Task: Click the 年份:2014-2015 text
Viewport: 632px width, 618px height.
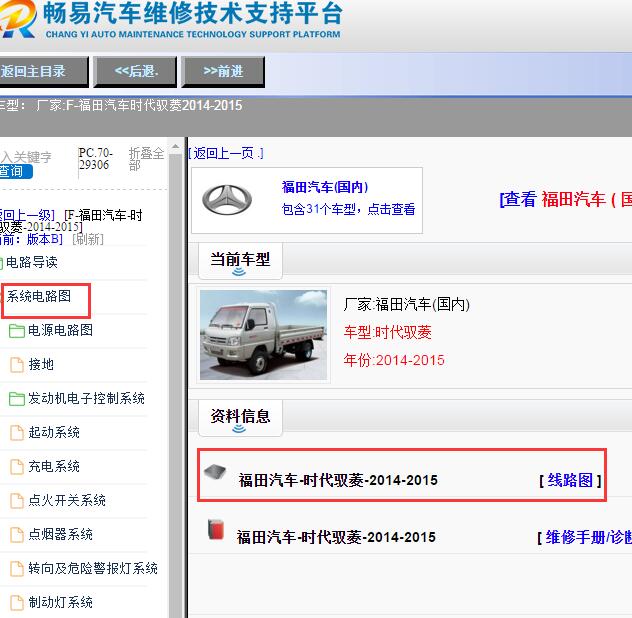Action: pos(394,360)
